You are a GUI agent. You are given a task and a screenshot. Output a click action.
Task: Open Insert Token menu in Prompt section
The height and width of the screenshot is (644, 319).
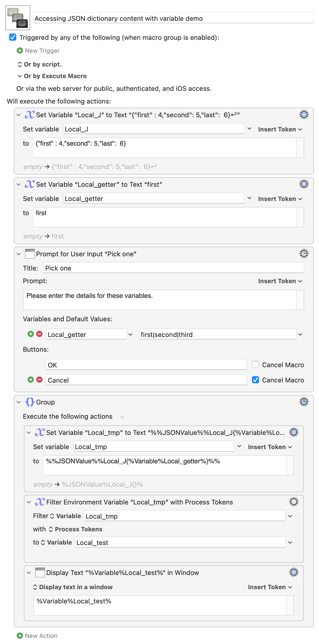pos(280,281)
